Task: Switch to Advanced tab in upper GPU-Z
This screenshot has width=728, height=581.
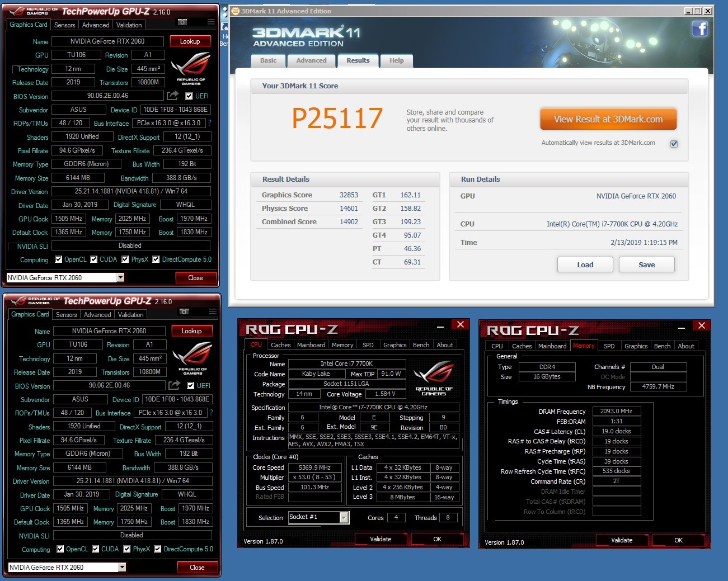Action: (x=96, y=25)
